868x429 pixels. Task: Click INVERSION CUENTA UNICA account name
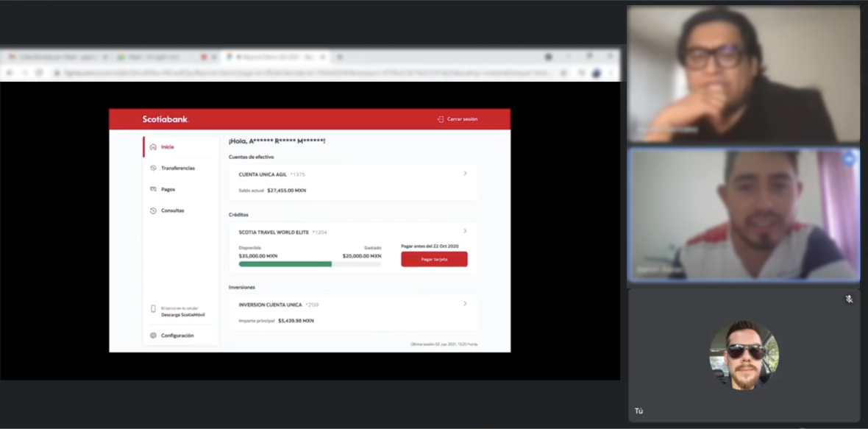pyautogui.click(x=271, y=305)
